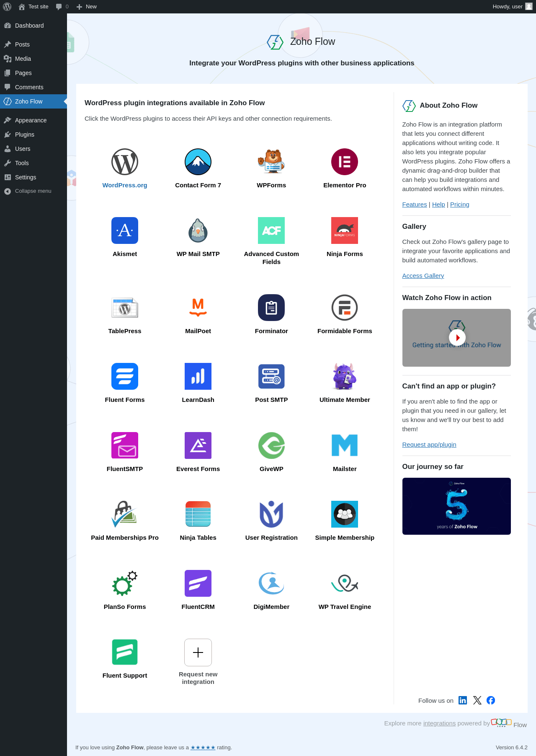Select the Contact Form 7 icon
The width and height of the screenshot is (536, 756).
click(198, 162)
